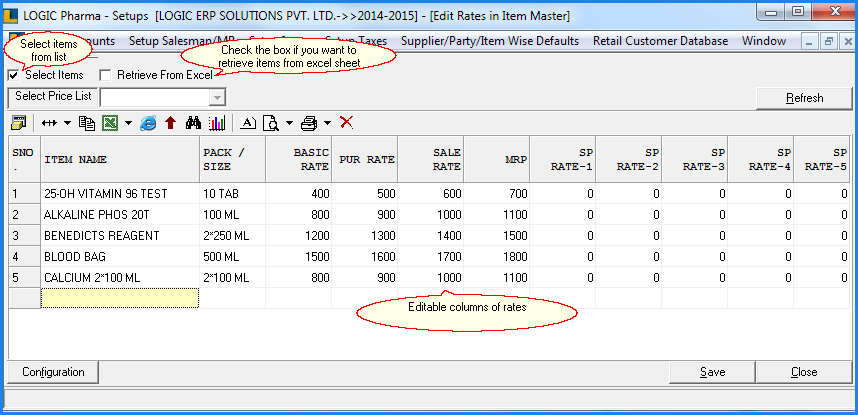The image size is (858, 415).
Task: Click the form layout icon in toolbar
Action: tap(18, 123)
